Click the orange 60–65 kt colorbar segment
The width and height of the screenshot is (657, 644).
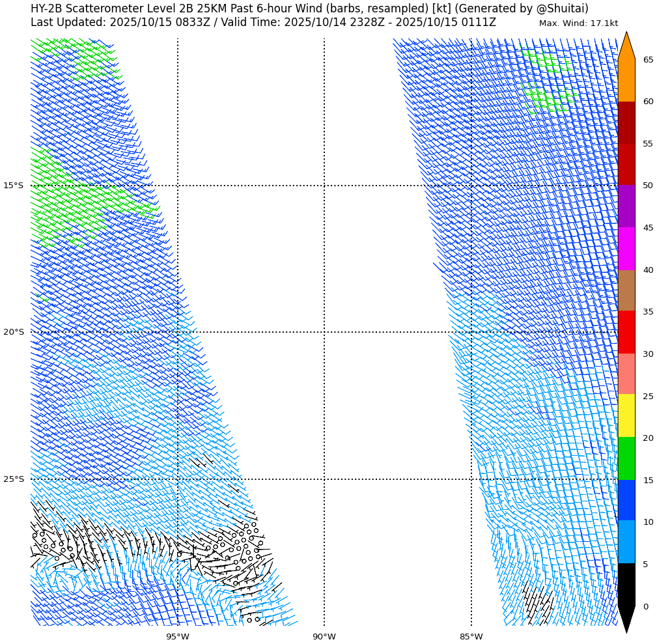[626, 81]
